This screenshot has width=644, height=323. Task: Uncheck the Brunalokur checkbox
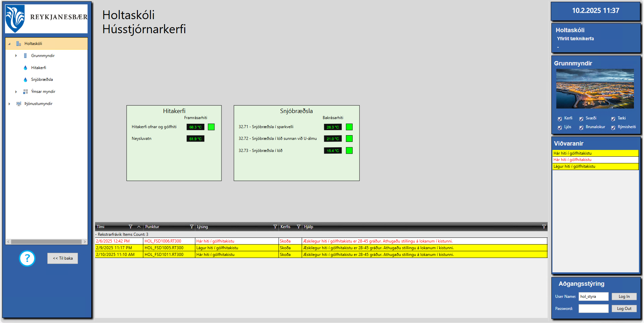pyautogui.click(x=581, y=127)
